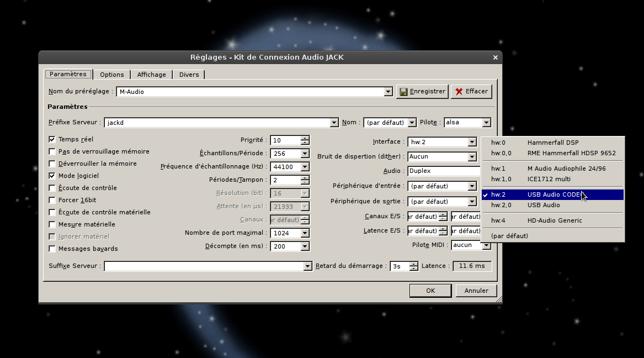Select hw:2,0 USB Audio entry
644x358 pixels.
[553, 205]
